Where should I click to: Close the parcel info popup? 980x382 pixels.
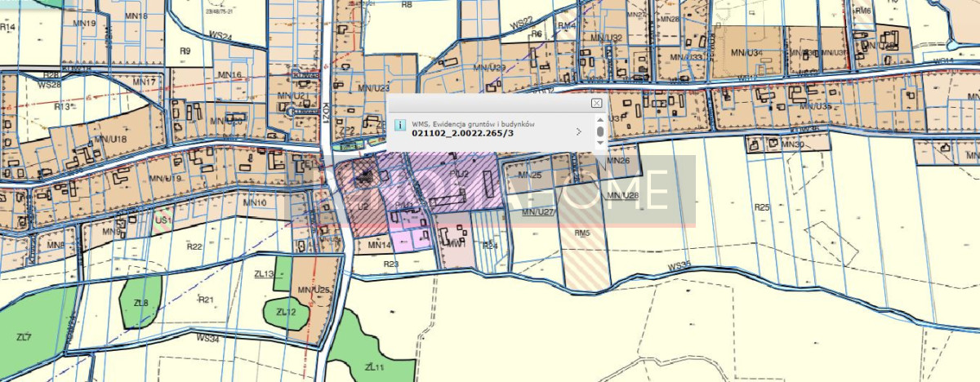point(596,104)
